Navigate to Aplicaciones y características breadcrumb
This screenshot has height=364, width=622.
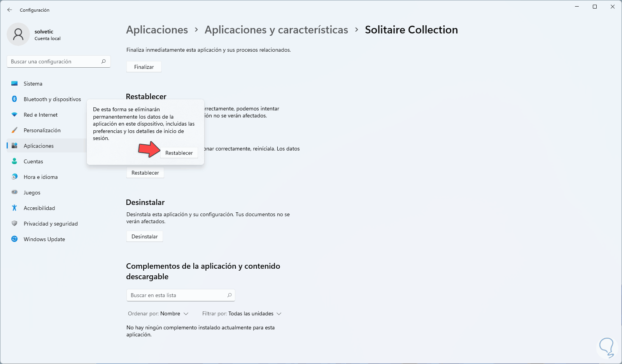click(x=277, y=30)
